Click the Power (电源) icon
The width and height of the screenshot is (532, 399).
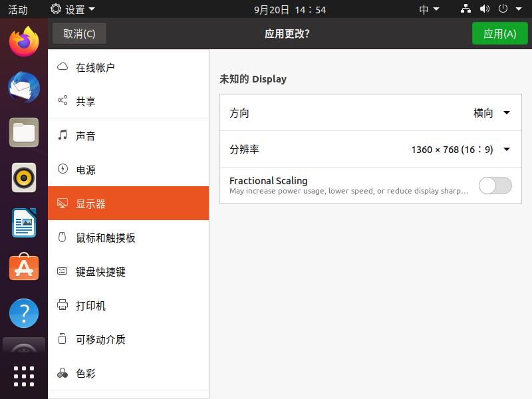point(63,169)
